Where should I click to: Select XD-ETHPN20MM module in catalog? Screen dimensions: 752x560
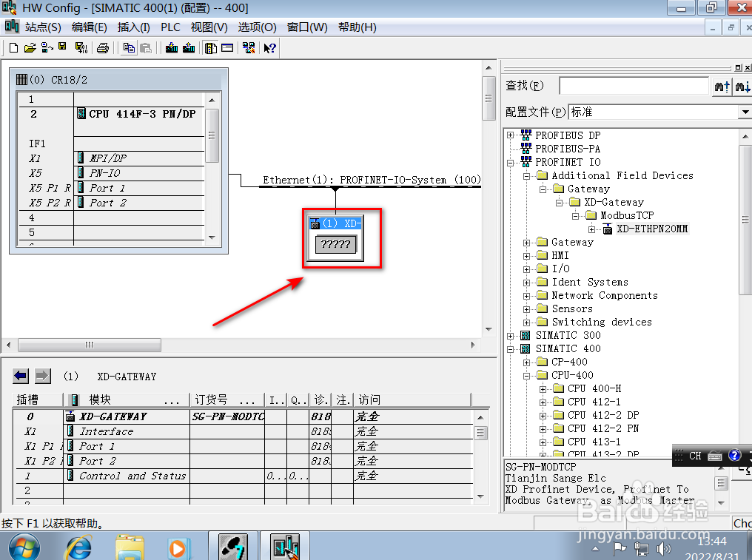[x=652, y=229]
